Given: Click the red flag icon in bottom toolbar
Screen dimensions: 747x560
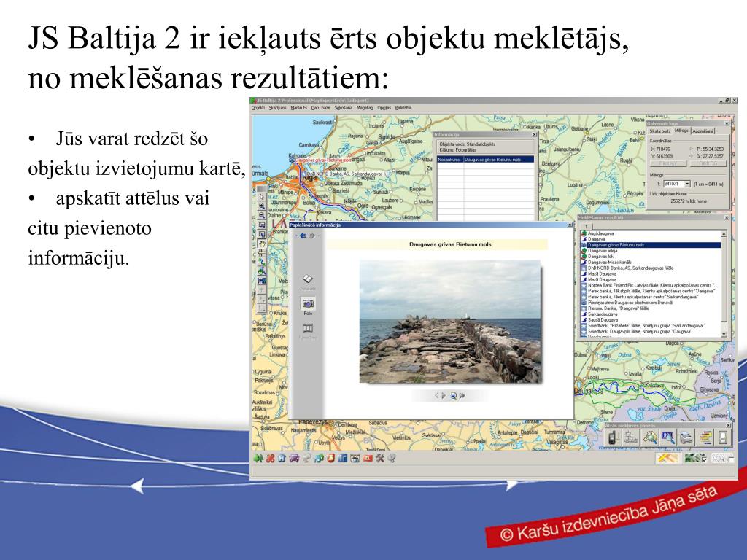Looking at the screenshot, I should 368,458.
